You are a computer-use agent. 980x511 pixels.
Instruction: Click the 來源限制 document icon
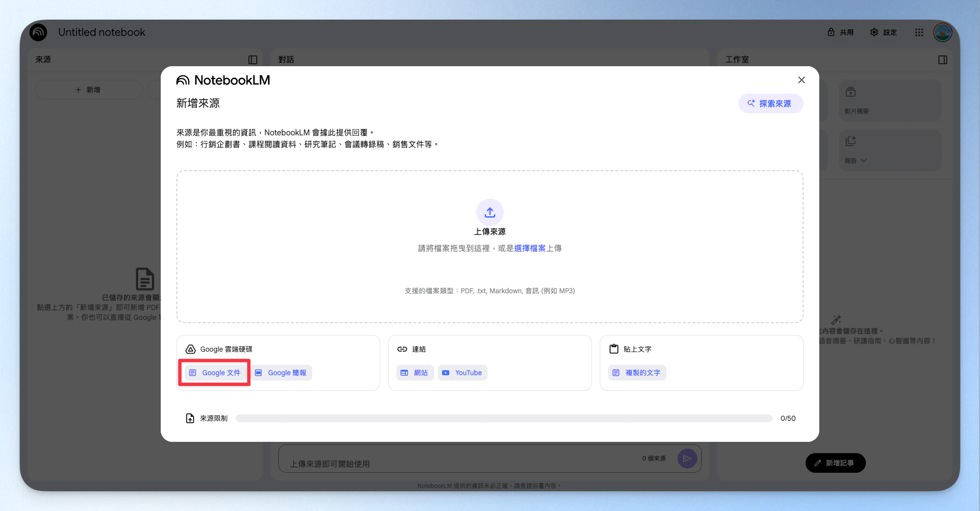point(190,418)
